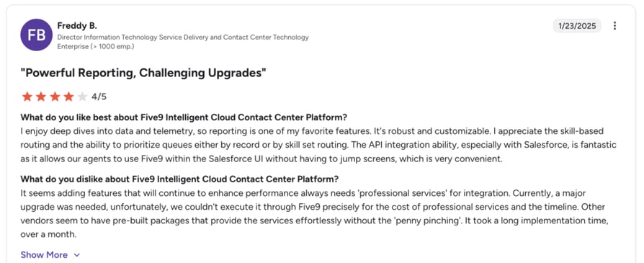Image resolution: width=644 pixels, height=263 pixels.
Task: Click the Enterprise (> 1000 emp.) label
Action: coord(96,46)
